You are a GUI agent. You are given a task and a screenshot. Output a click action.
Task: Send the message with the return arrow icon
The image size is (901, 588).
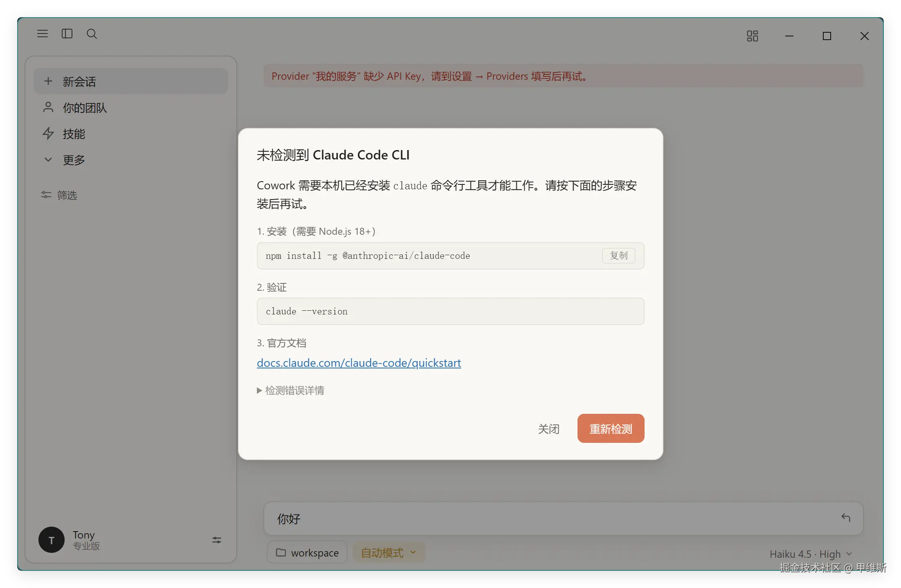click(x=846, y=518)
